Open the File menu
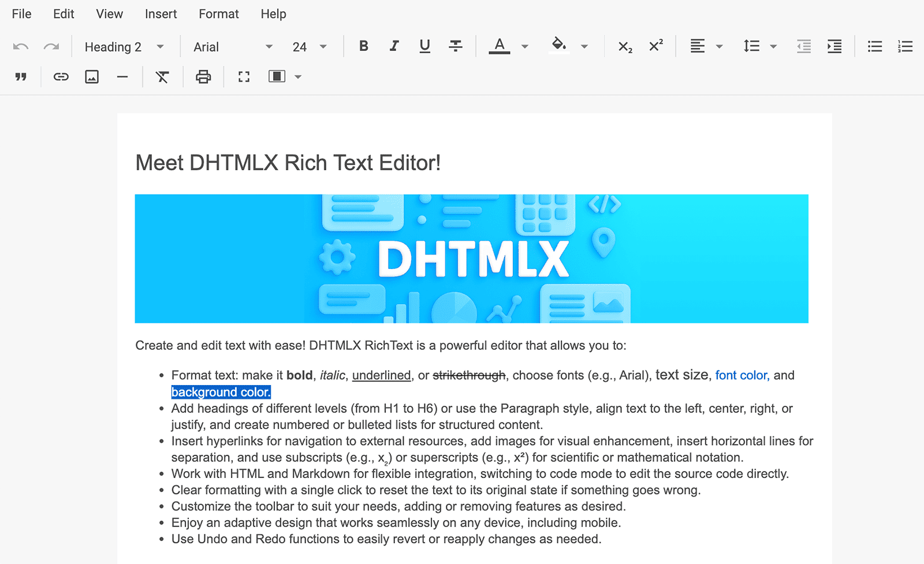This screenshot has width=924, height=564. [21, 14]
